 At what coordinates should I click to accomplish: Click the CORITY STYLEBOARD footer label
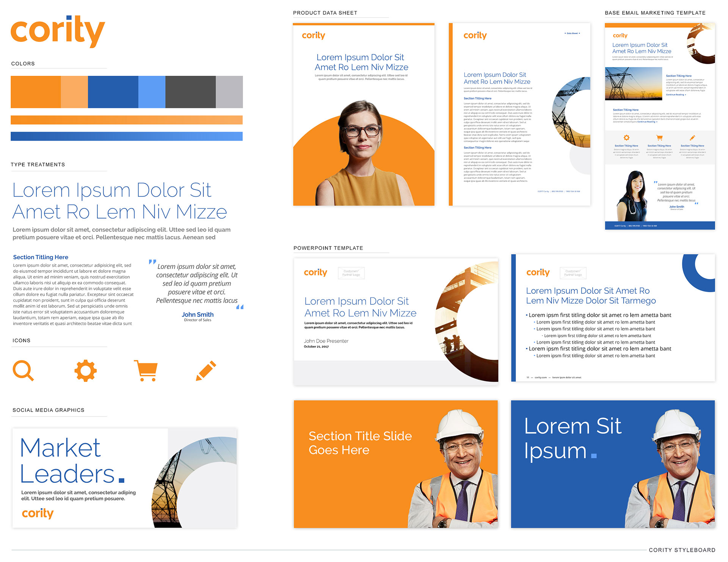point(682,550)
